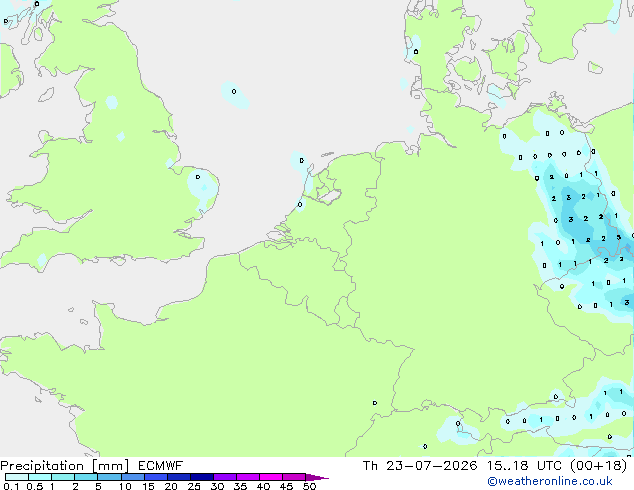Click the "15..18 UTC" time range text
The height and width of the screenshot is (490, 634).
(524, 465)
